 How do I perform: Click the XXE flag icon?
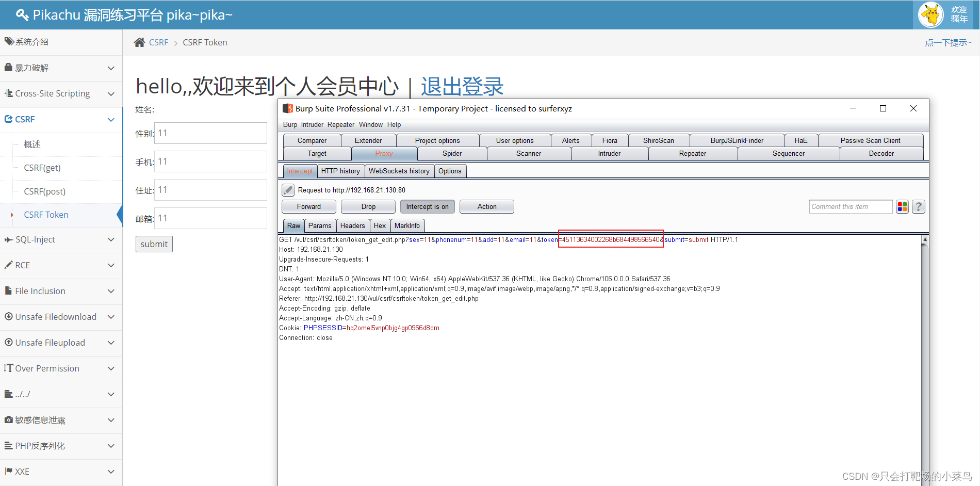point(8,472)
